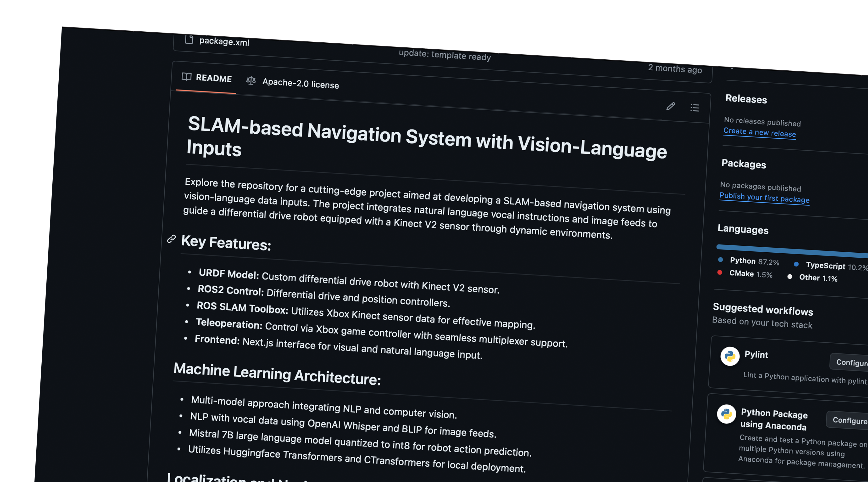The width and height of the screenshot is (868, 482).
Task: Click the README book icon
Action: (186, 77)
